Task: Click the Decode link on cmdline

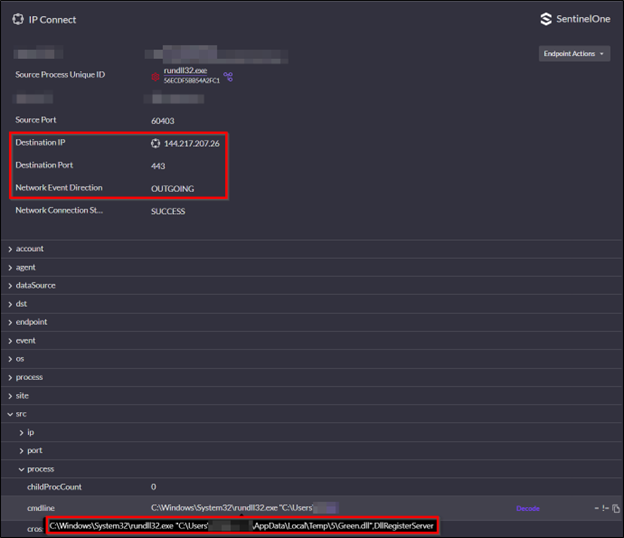Action: coord(527,509)
